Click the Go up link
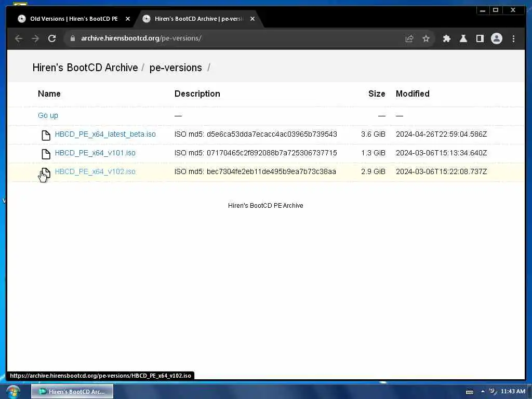Screen dimensions: 532x399 [x=48, y=115]
